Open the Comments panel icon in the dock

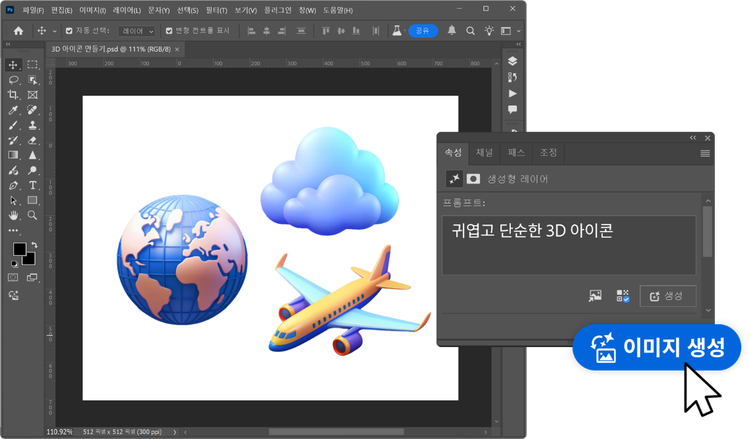point(512,110)
